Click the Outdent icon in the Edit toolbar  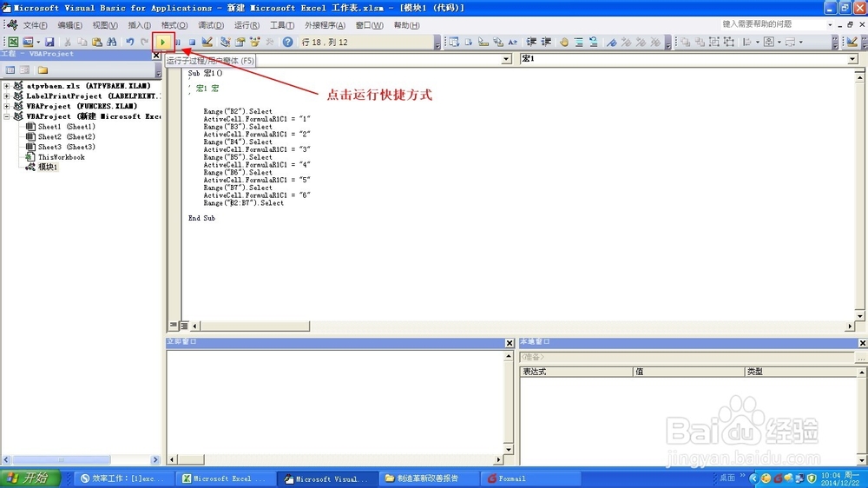point(546,42)
